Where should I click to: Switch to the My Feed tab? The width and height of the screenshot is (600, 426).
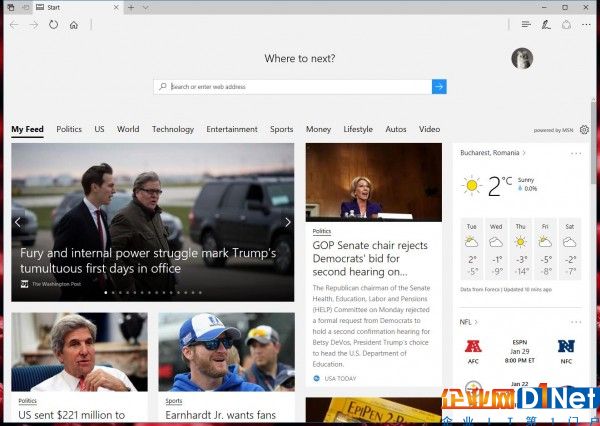point(27,129)
